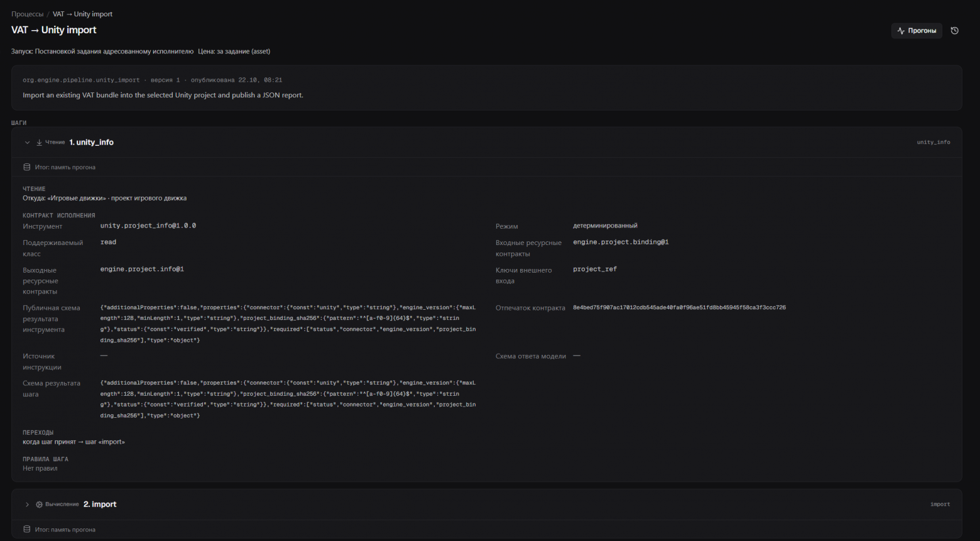Click the project_ref external input key
The height and width of the screenshot is (541, 980).
point(595,269)
